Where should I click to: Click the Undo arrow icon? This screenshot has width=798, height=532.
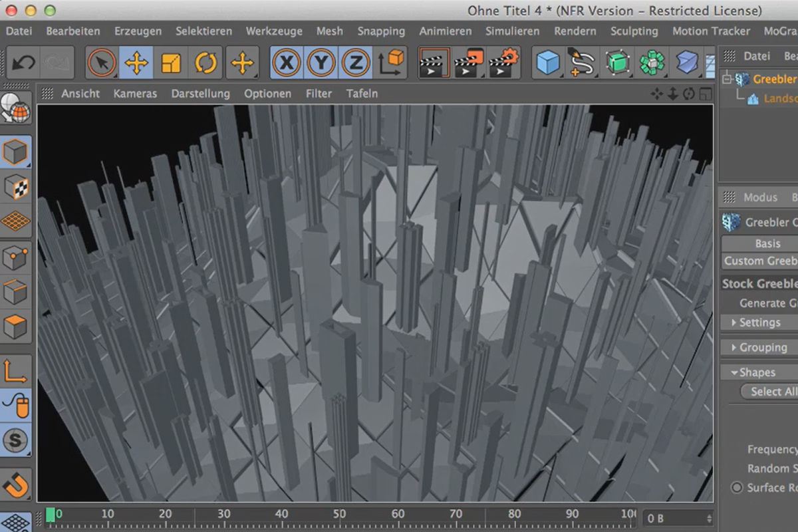[x=23, y=63]
